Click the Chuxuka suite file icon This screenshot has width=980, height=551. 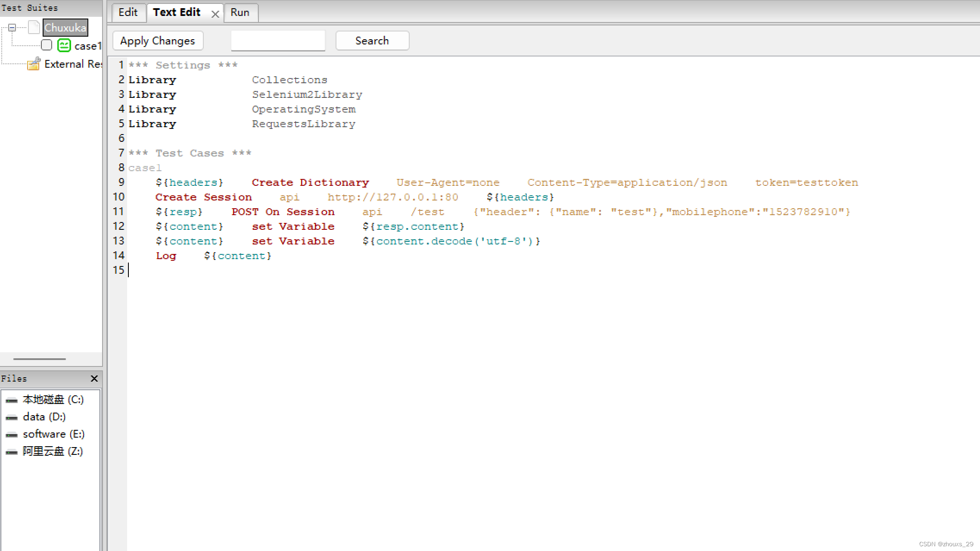34,28
